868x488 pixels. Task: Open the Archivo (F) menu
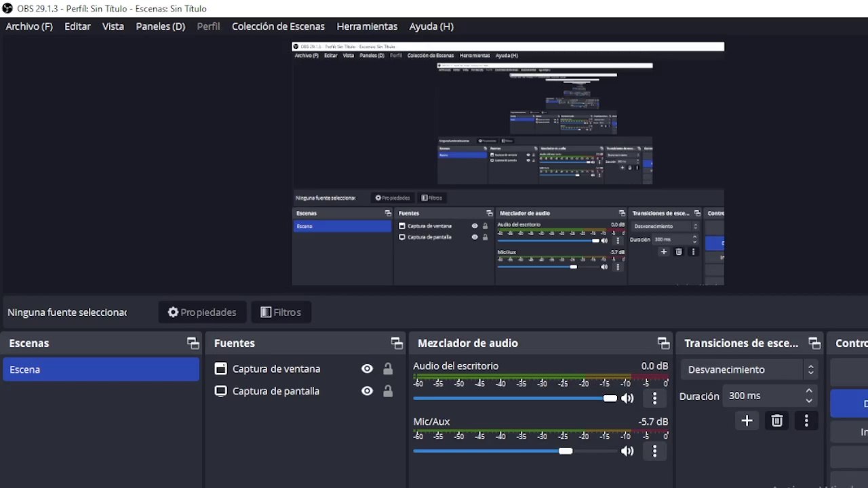(29, 26)
